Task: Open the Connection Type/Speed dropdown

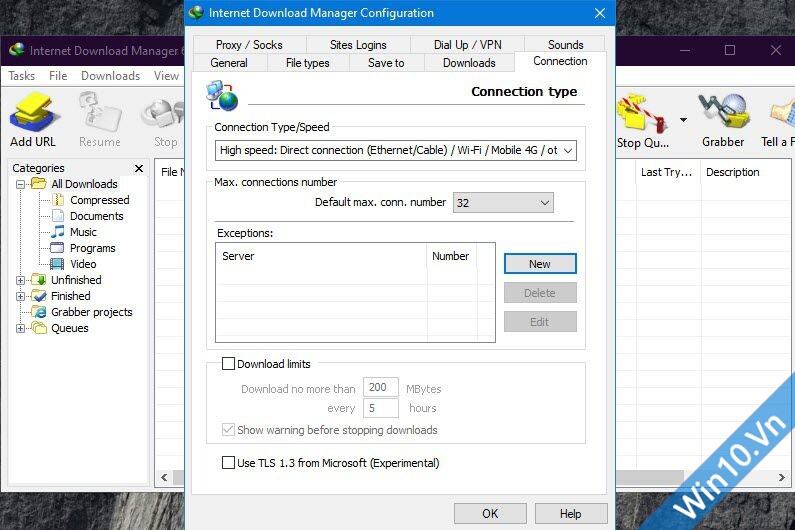Action: (396, 151)
